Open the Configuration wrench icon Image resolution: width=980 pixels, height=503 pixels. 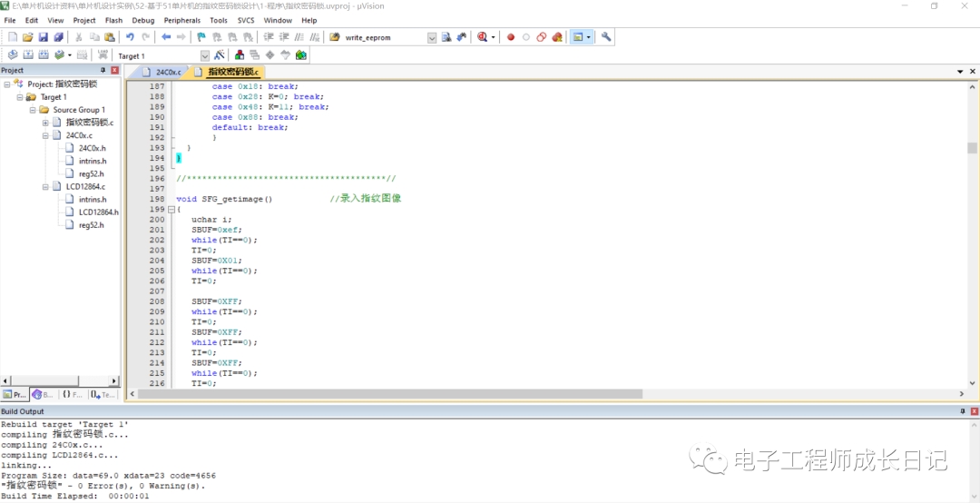606,37
